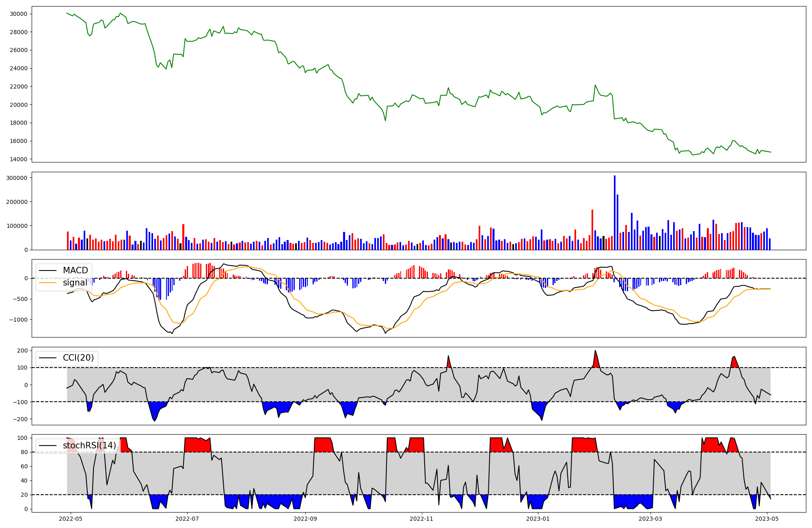Image resolution: width=812 pixels, height=528 pixels.
Task: Click the black MACD line sample in legend
Action: point(48,270)
